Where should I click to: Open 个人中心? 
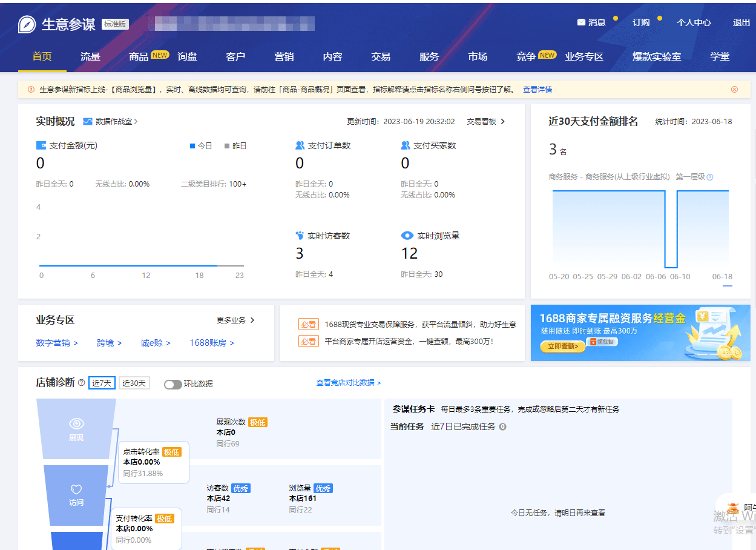click(694, 22)
